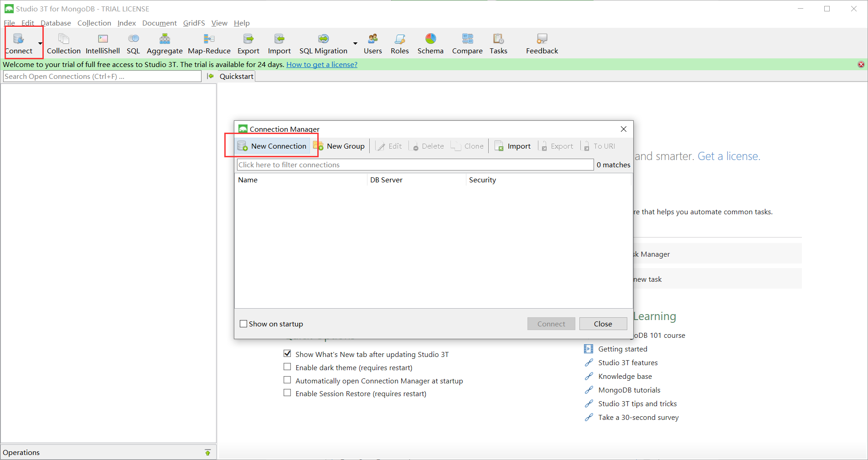Expand the SQL Migration dropdown arrow
Screen dimensions: 868x460
click(x=355, y=44)
